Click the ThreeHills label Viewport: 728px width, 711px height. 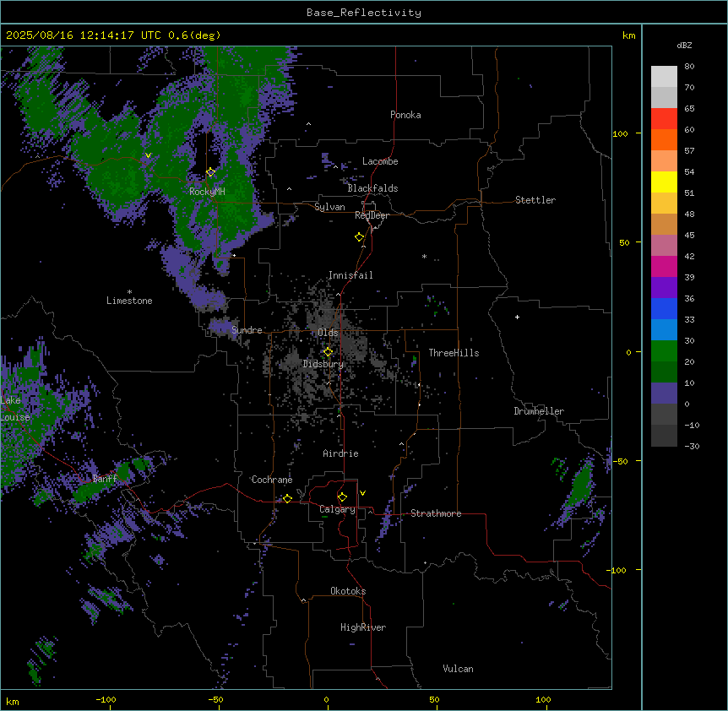(454, 353)
